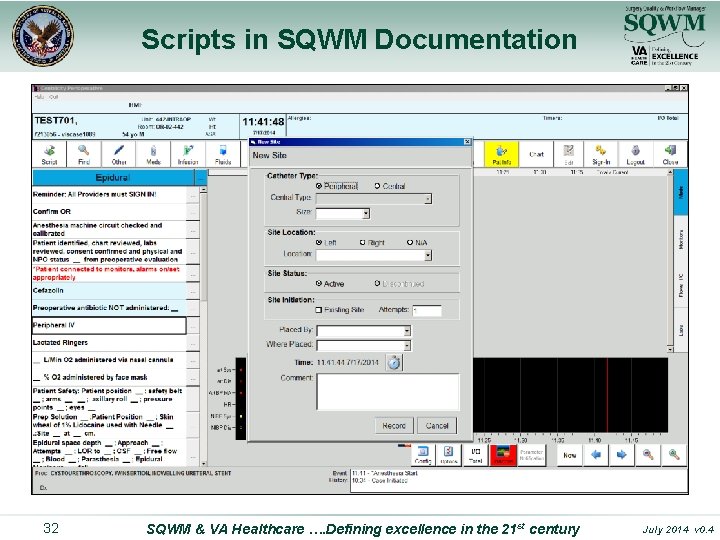Switch to the Monitors vertical tab
The width and height of the screenshot is (720, 540).
[x=681, y=239]
